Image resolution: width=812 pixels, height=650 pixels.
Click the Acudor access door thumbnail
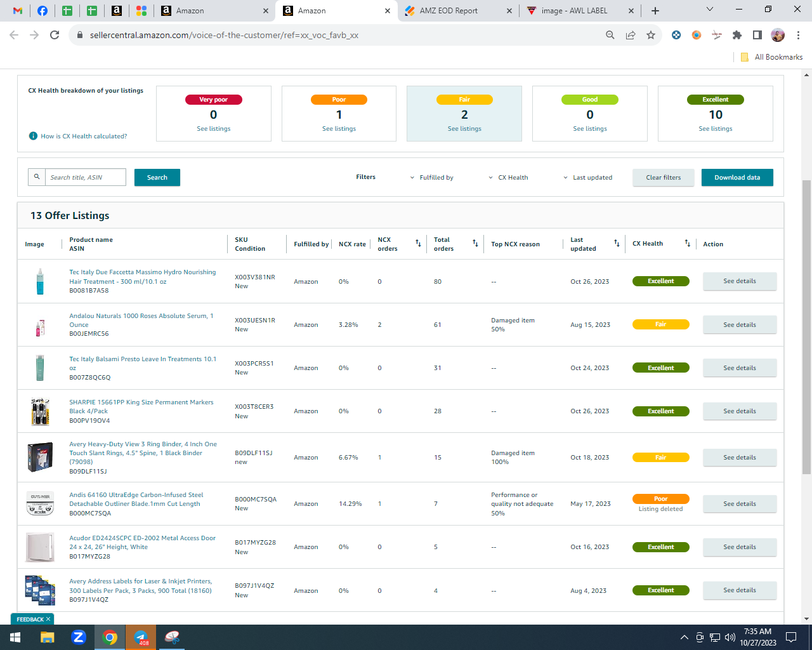pos(40,547)
